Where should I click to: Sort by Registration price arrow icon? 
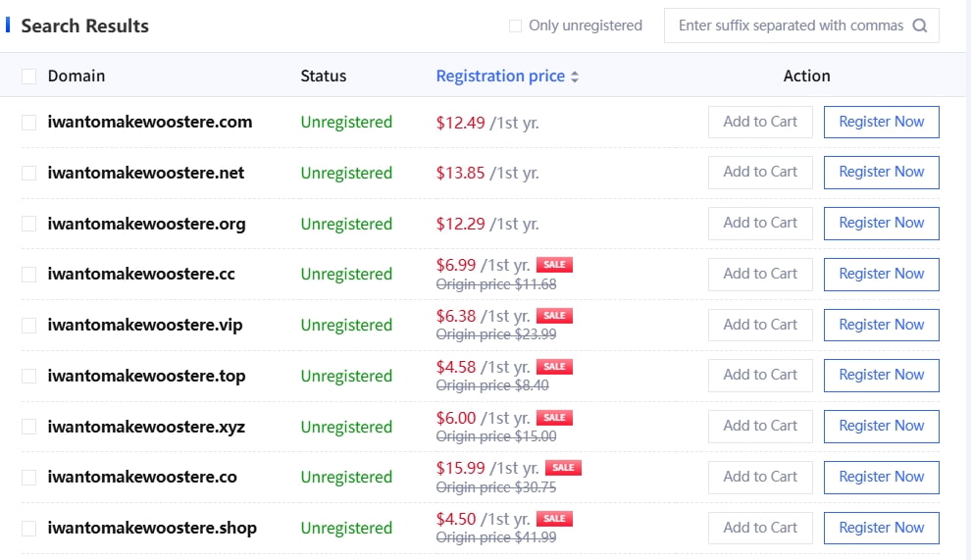(x=575, y=76)
